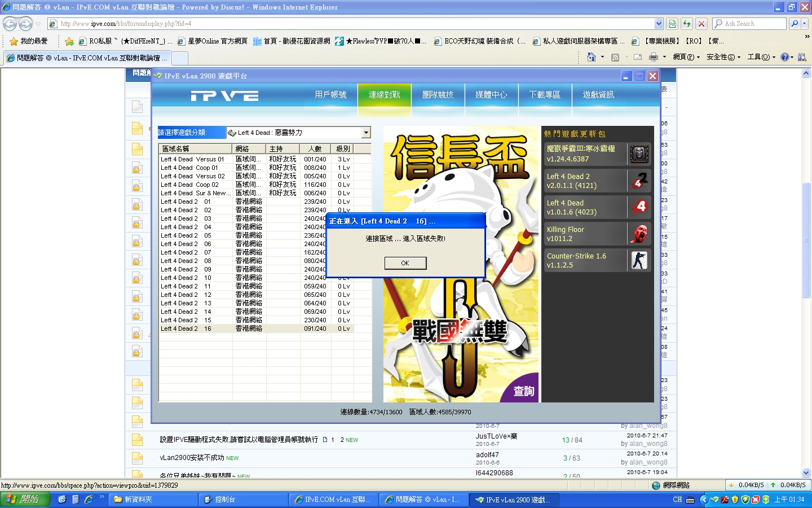Click the Counter-Strike 1.6 game icon
This screenshot has width=812, height=508.
[x=639, y=260]
